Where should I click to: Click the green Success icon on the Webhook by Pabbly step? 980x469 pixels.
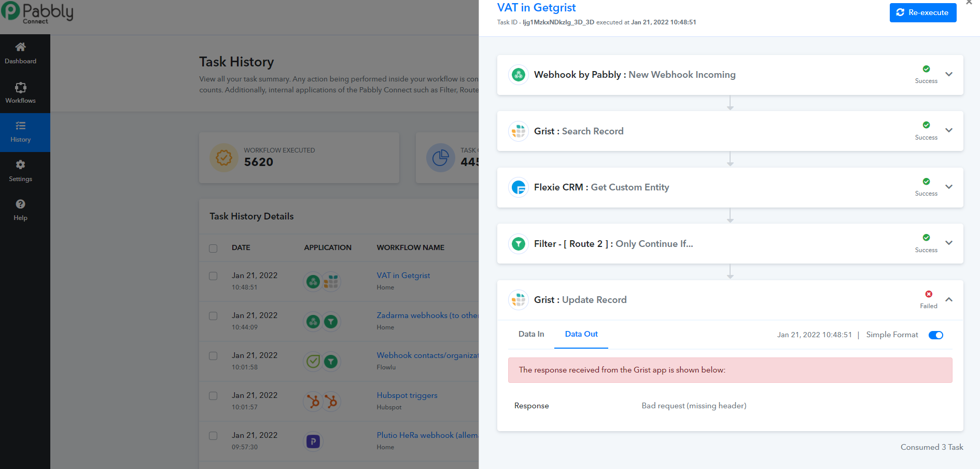(x=926, y=69)
